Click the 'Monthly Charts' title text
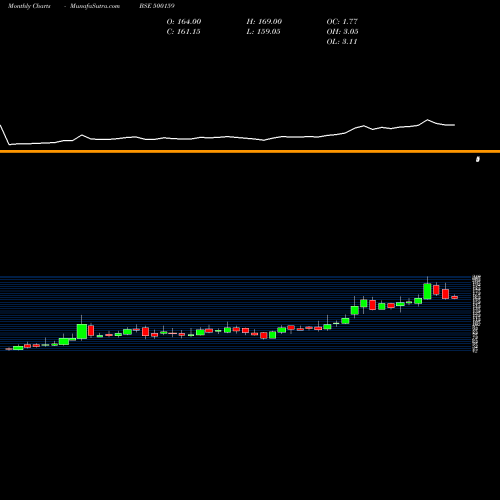This screenshot has width=500, height=500. pos(29,6)
